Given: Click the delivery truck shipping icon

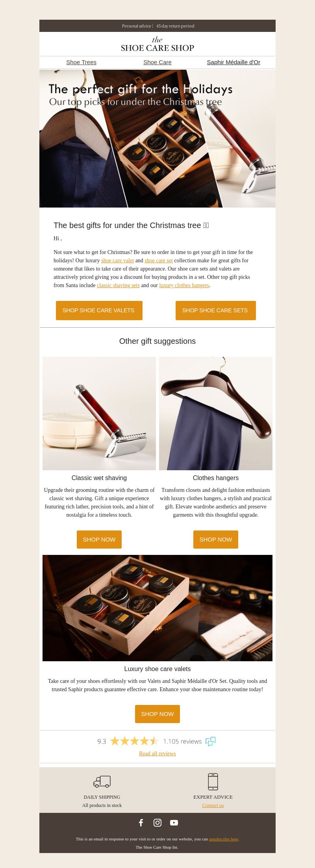Looking at the screenshot, I should pos(102,781).
